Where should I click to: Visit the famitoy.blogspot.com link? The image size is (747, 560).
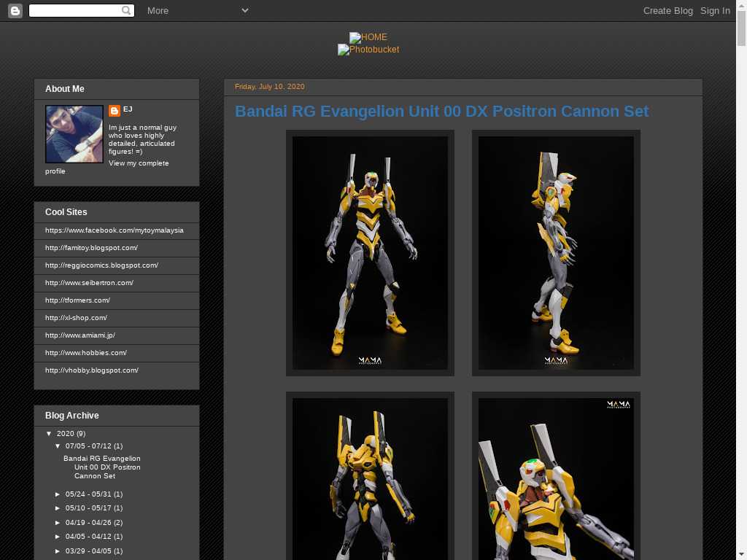(x=91, y=248)
